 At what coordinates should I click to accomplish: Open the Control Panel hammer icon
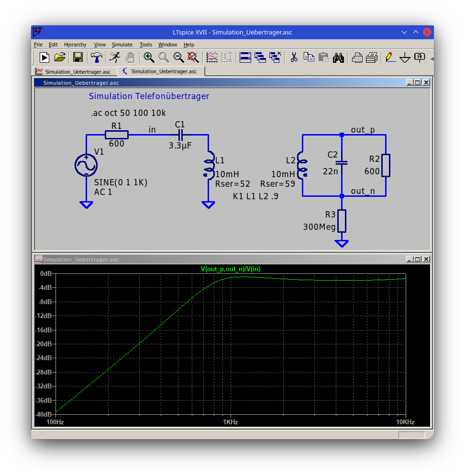click(x=97, y=57)
